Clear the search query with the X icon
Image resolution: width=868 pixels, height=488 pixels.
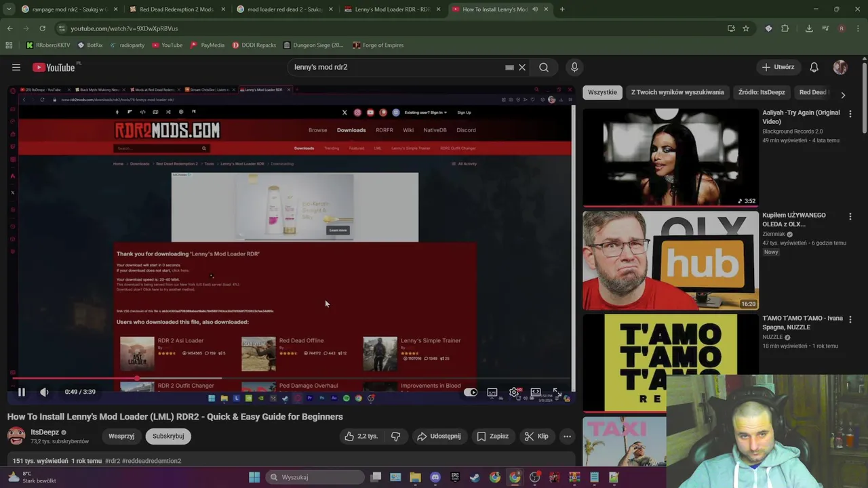pyautogui.click(x=522, y=67)
